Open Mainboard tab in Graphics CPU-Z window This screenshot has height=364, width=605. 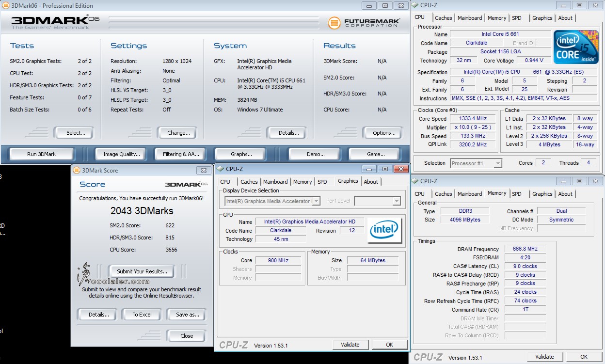pos(275,182)
